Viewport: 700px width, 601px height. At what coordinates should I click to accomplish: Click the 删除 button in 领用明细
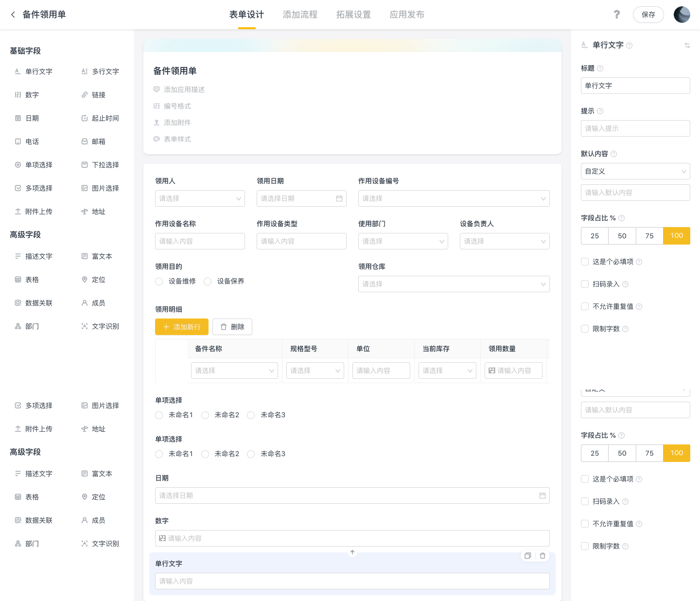click(232, 327)
